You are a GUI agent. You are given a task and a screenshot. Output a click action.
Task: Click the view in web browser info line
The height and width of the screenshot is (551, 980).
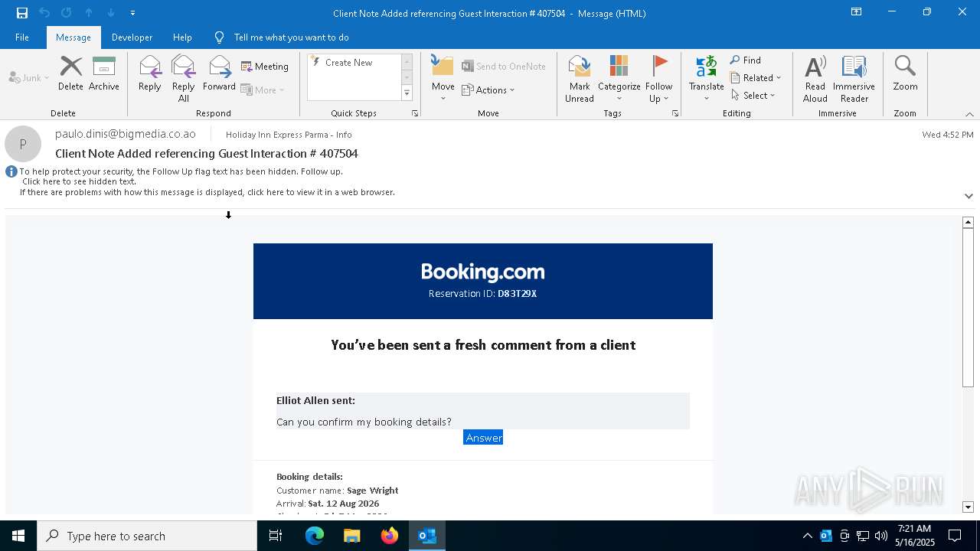tap(207, 193)
